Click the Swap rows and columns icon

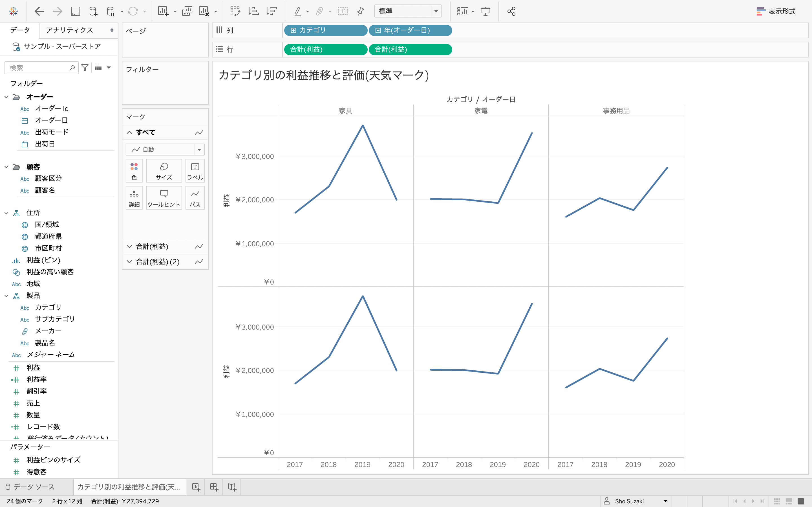click(235, 11)
